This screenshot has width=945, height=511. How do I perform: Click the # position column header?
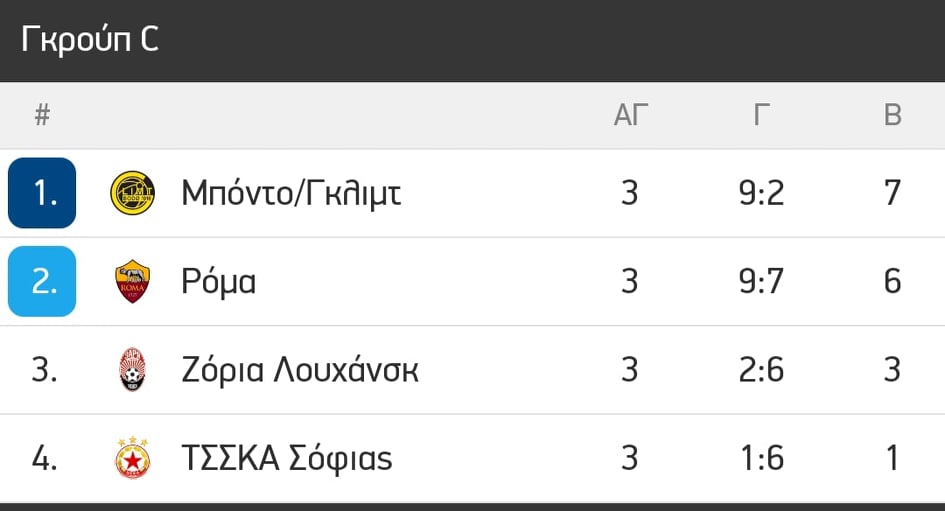(x=42, y=115)
